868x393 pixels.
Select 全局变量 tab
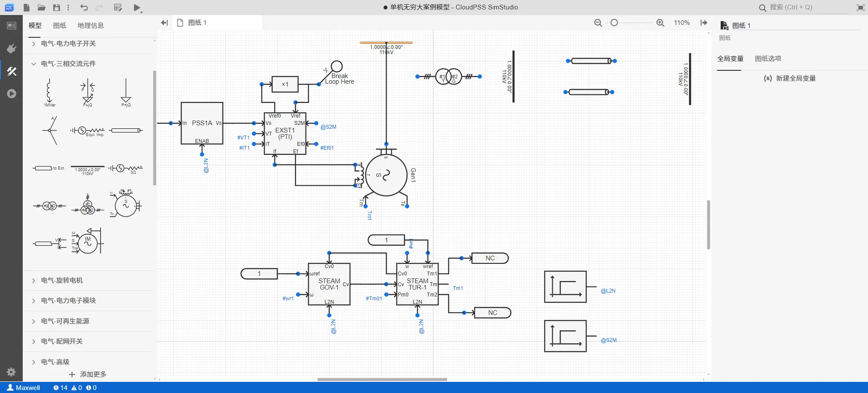tap(730, 58)
